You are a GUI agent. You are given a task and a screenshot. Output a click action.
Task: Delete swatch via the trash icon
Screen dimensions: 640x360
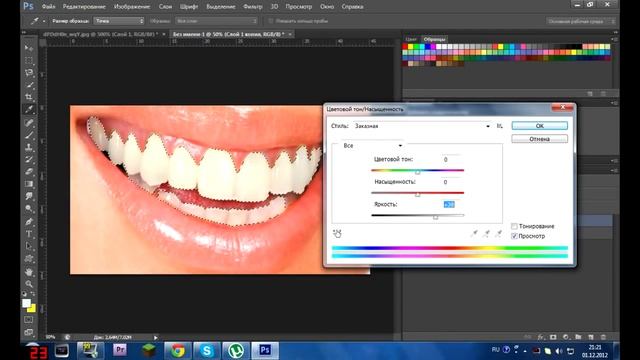coord(603,93)
